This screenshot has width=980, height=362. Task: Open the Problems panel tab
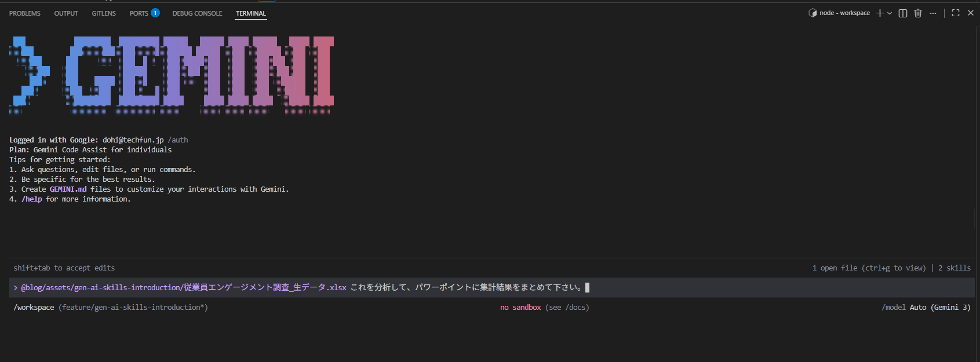click(25, 13)
